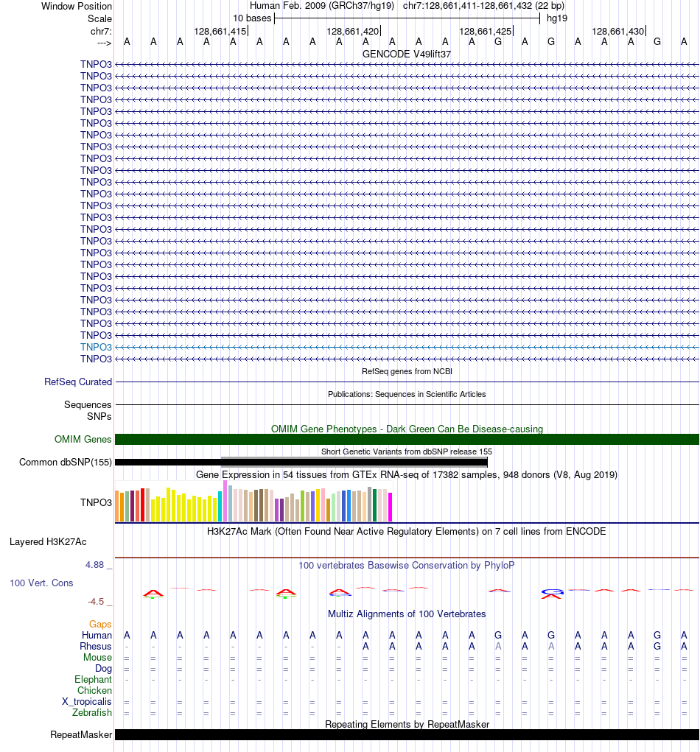Click the RepeatMasker track label
700x752 pixels.
(x=81, y=735)
